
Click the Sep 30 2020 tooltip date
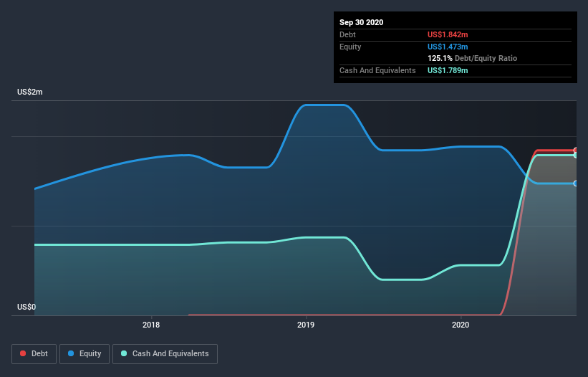[362, 22]
